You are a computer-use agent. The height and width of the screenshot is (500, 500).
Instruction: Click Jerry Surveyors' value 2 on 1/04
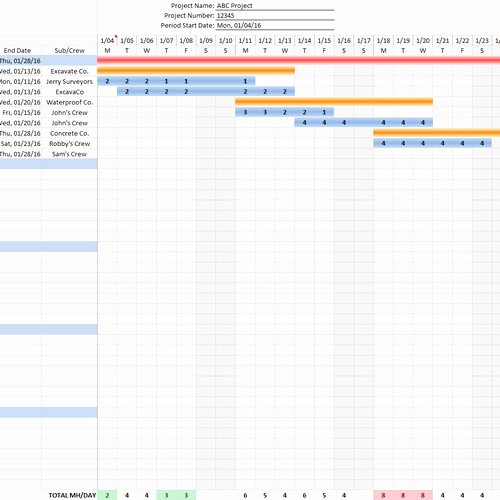click(x=107, y=81)
